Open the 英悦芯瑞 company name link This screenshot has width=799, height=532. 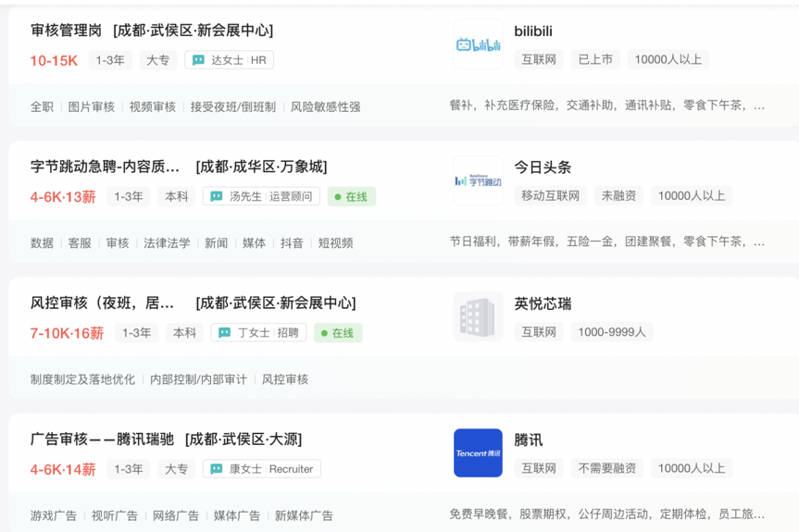543,303
